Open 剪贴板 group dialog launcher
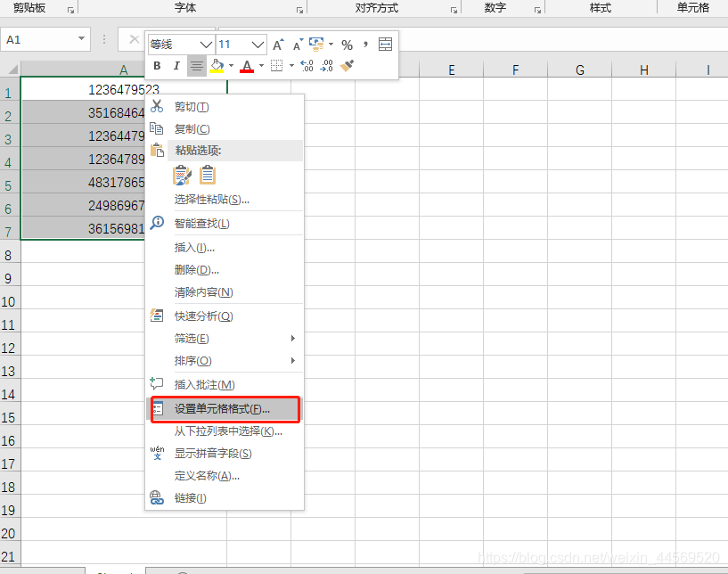The height and width of the screenshot is (574, 728). point(70,10)
